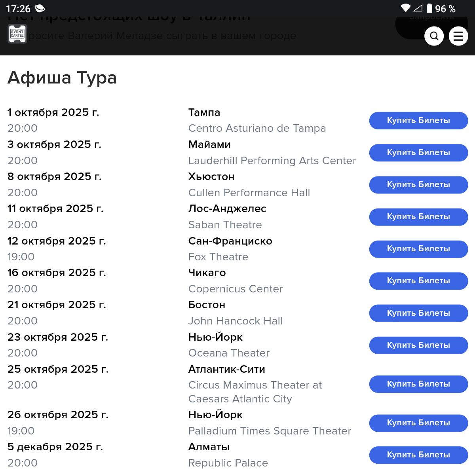Image resolution: width=475 pixels, height=476 pixels.
Task: Buy tickets for the Лос-Анджелес Saban Theatre show
Action: (418, 217)
